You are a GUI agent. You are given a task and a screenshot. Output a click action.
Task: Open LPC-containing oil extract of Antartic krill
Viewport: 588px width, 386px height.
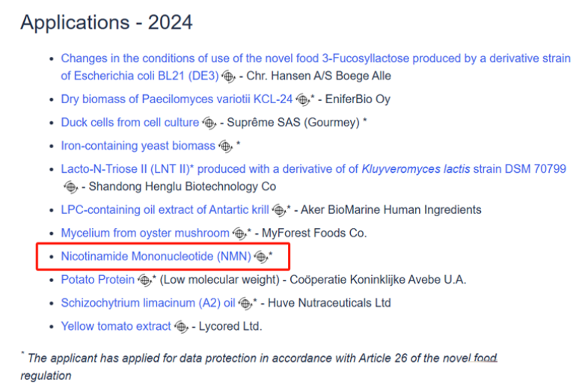(165, 209)
